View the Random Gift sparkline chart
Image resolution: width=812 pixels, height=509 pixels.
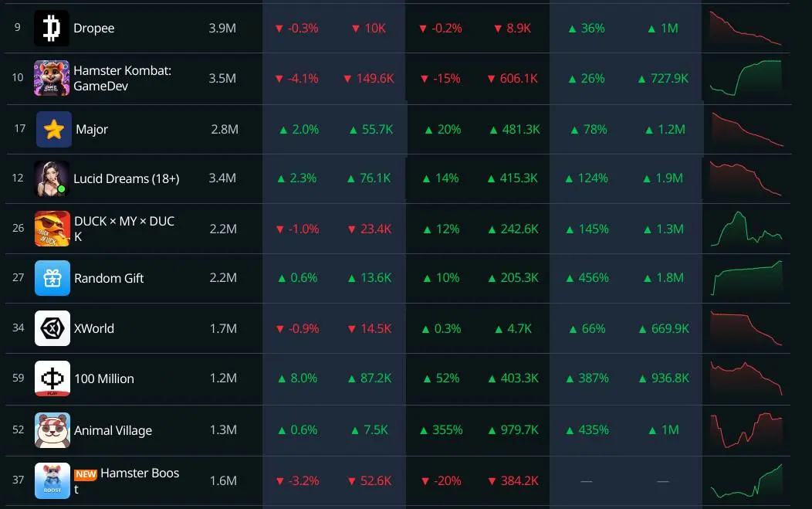(x=746, y=278)
